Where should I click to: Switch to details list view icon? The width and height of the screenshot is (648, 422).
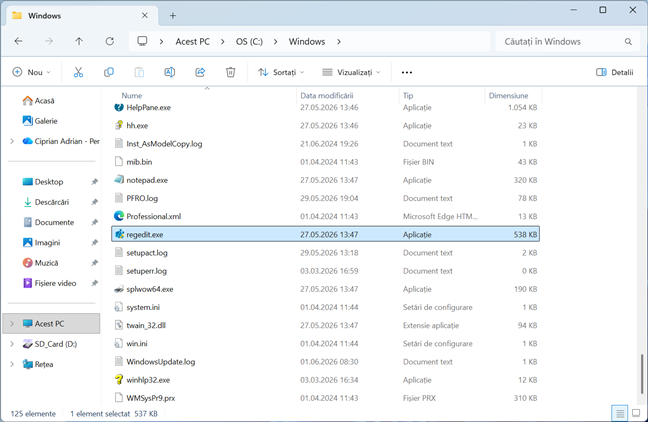coord(620,413)
